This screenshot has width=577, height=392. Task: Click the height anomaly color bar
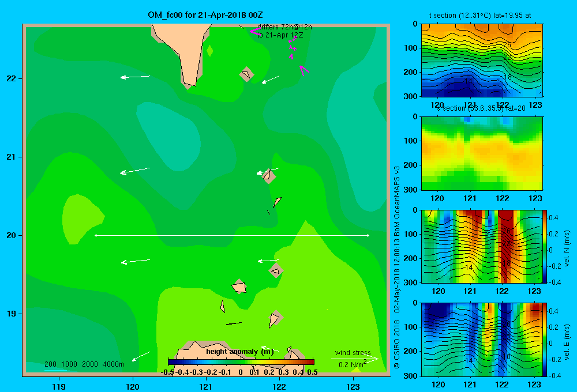(241, 362)
